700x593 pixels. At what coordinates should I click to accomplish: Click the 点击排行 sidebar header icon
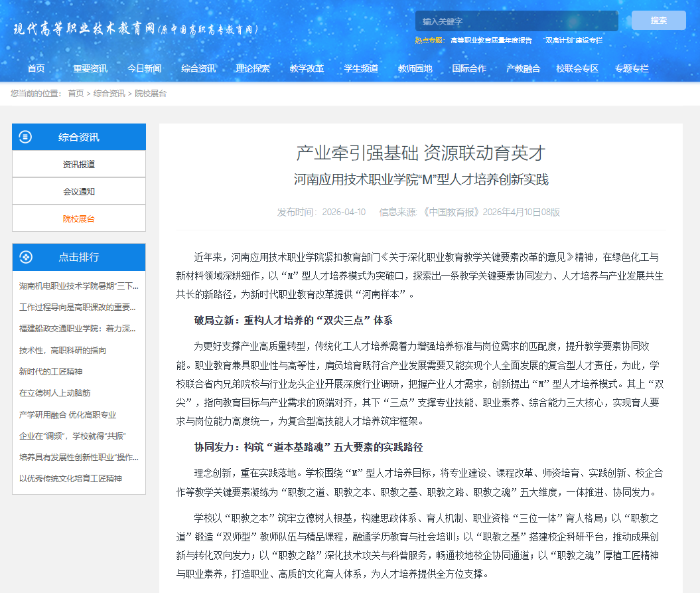[26, 257]
